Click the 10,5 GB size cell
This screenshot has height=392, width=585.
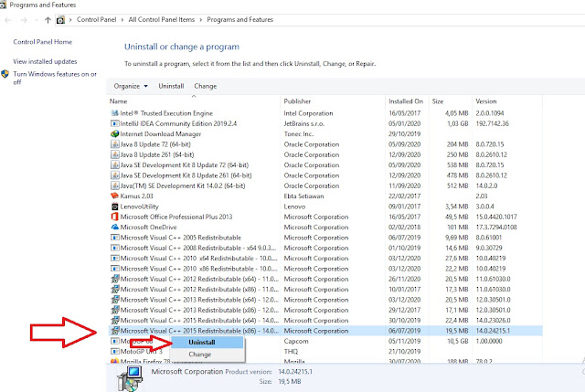click(458, 341)
